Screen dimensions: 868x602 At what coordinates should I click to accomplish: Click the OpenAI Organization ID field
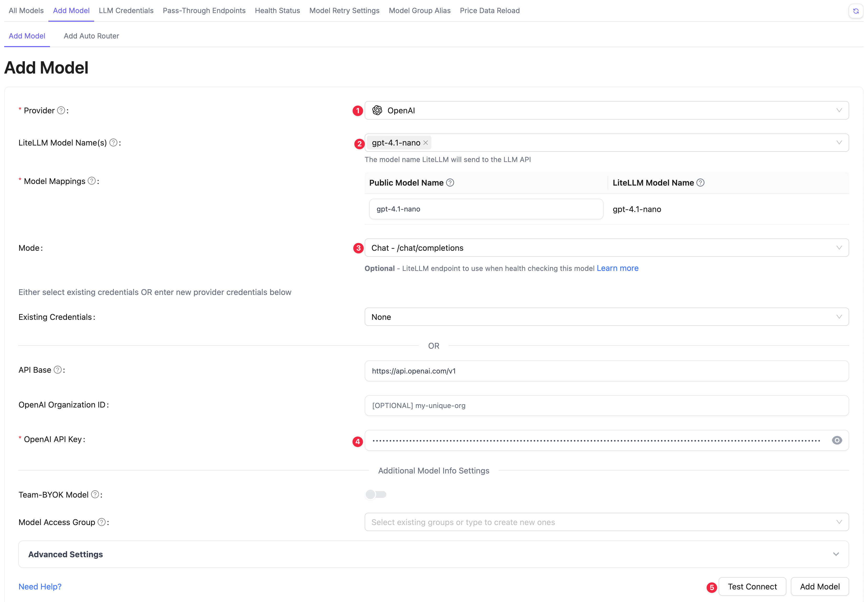tap(606, 405)
